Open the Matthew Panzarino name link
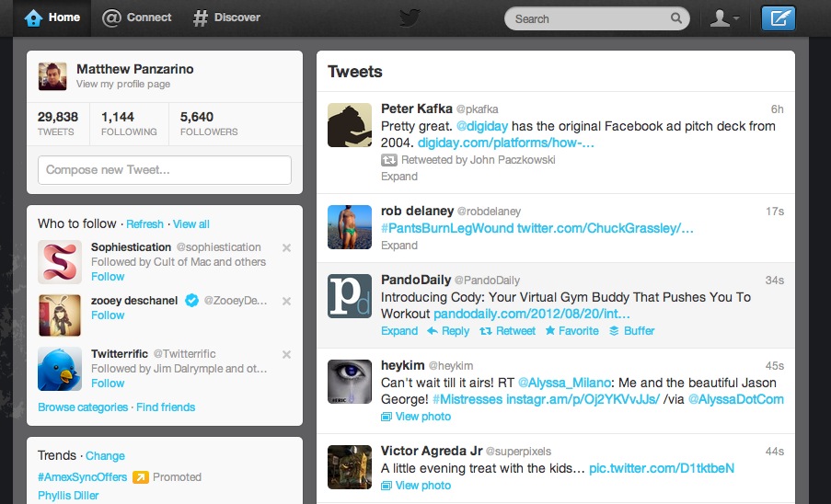Viewport: 831px width, 504px height. coord(134,69)
